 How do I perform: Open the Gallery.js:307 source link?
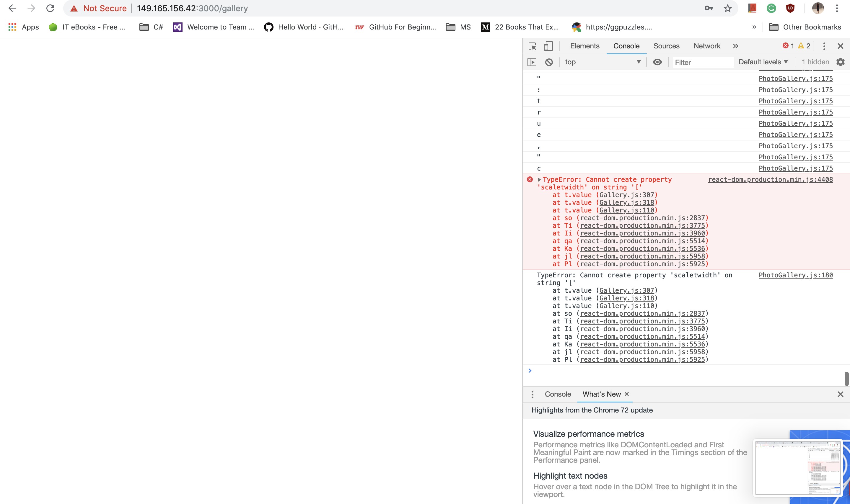pos(626,194)
